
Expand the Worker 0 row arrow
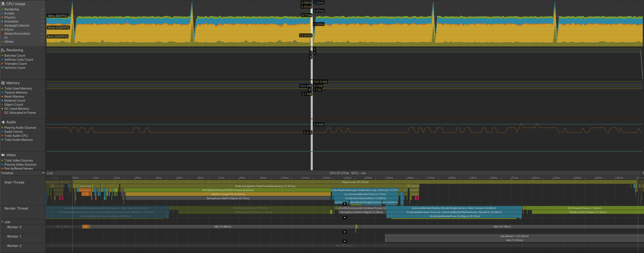[344, 232]
